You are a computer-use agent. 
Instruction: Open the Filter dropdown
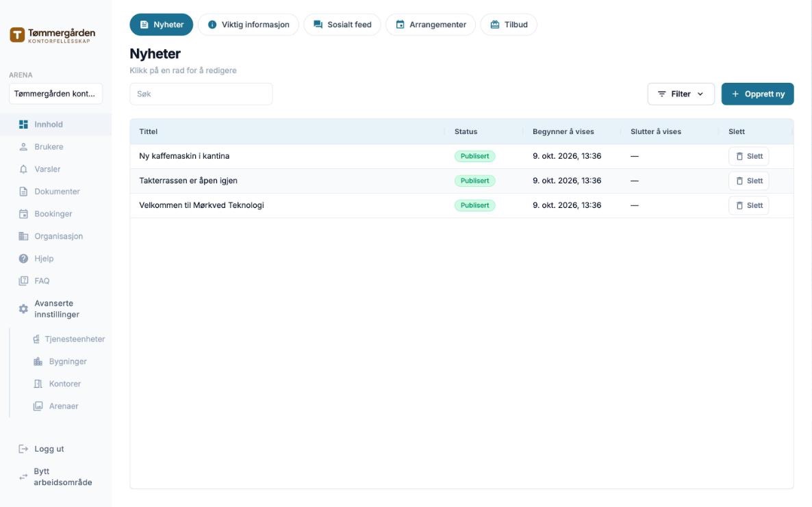(681, 94)
